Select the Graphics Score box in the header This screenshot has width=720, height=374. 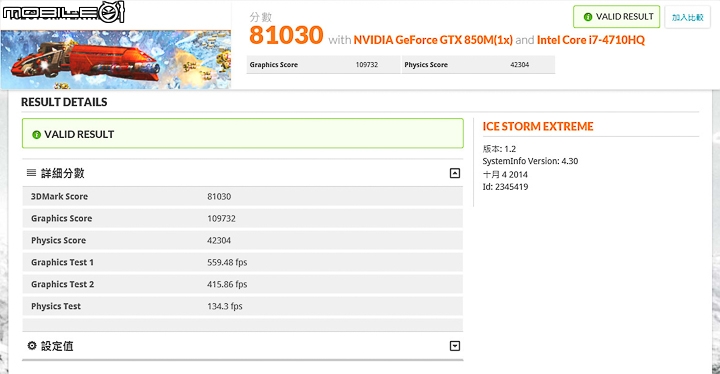[x=323, y=65]
